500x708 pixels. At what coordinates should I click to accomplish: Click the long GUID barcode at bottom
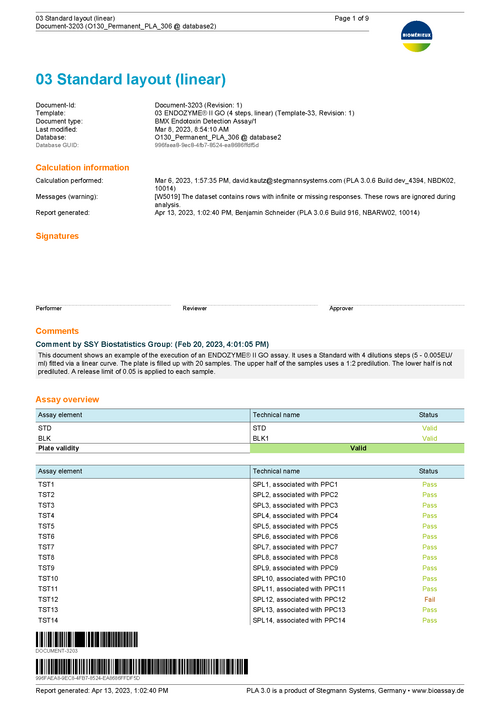tap(142, 666)
